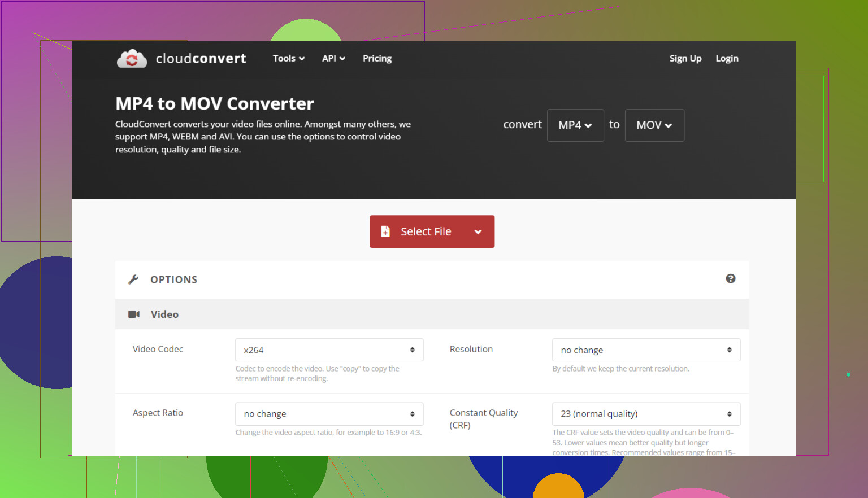This screenshot has width=868, height=498.
Task: Click the 'CloudConvert converts your video files' description
Action: coord(263,137)
